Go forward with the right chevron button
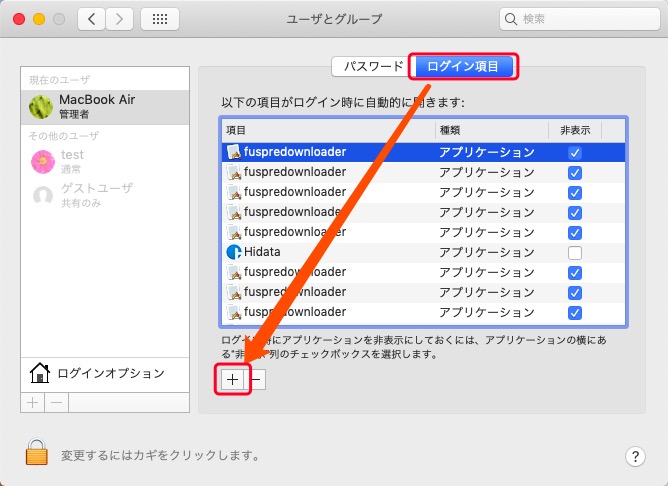The image size is (668, 486). (x=119, y=19)
